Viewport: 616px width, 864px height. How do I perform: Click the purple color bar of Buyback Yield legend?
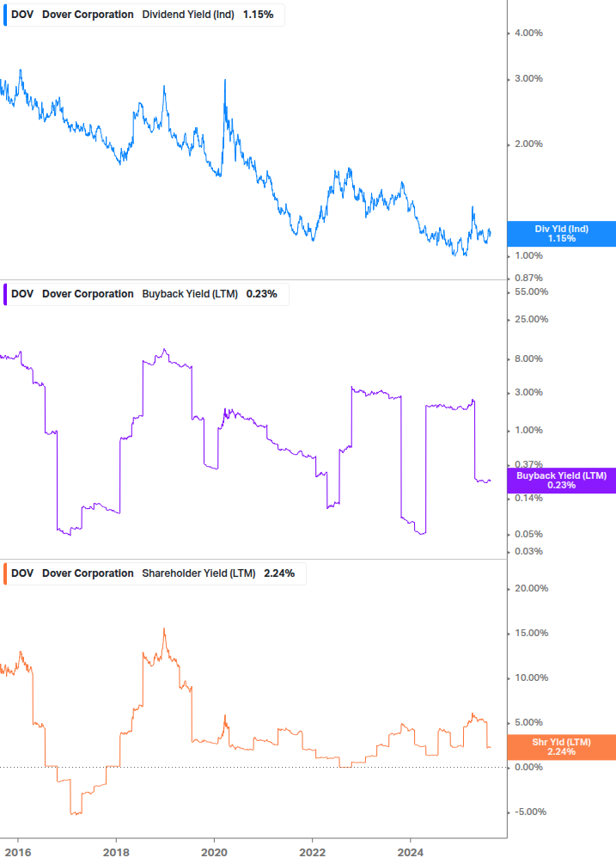[5, 294]
